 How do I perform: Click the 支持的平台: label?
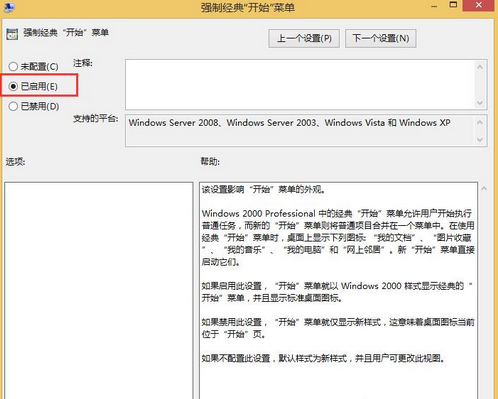tap(96, 118)
